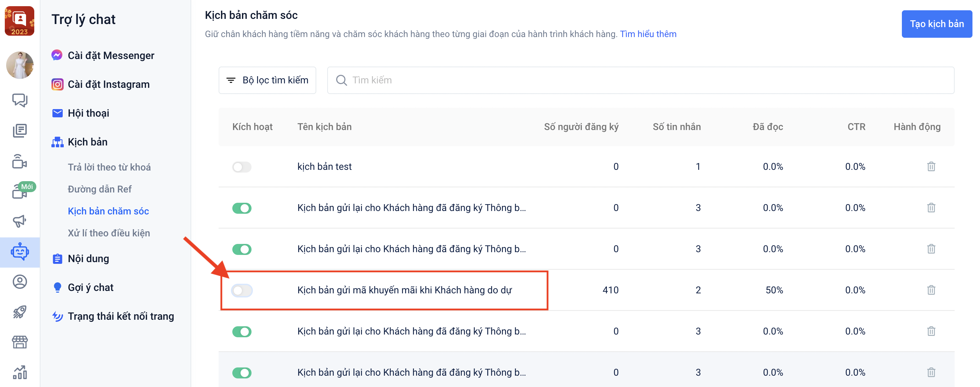Open the statistics chart icon in left rail
Viewport: 980px width, 387px height.
pos(20,372)
